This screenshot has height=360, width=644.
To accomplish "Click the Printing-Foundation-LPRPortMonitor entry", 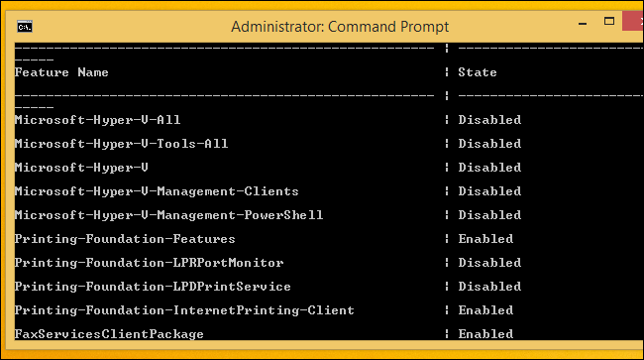I will pos(149,263).
